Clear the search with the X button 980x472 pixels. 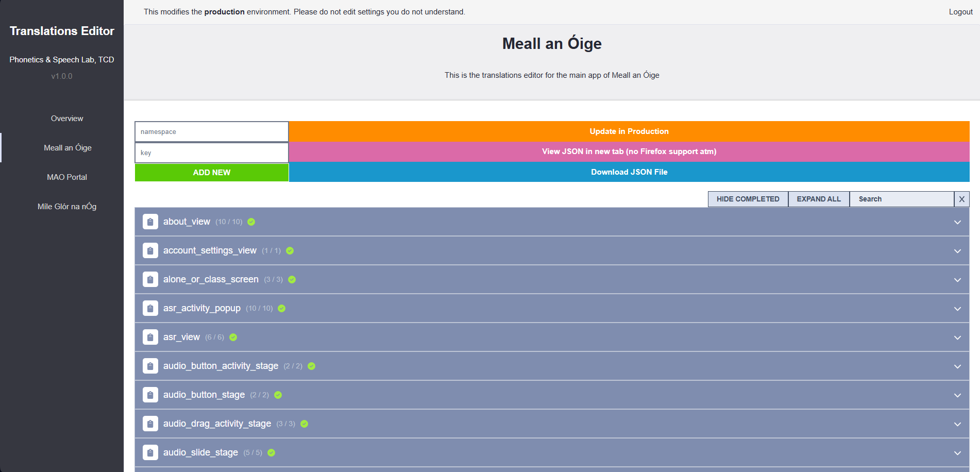[x=961, y=199]
